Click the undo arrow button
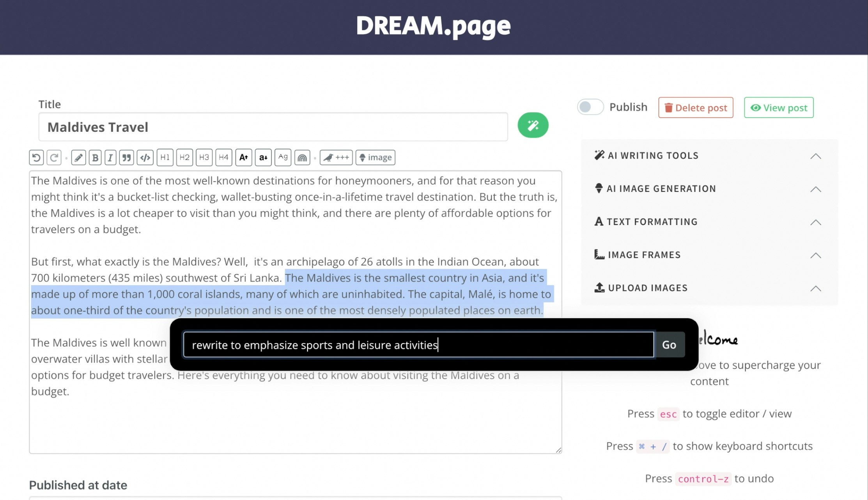Viewport: 868px width, 500px height. pyautogui.click(x=36, y=158)
